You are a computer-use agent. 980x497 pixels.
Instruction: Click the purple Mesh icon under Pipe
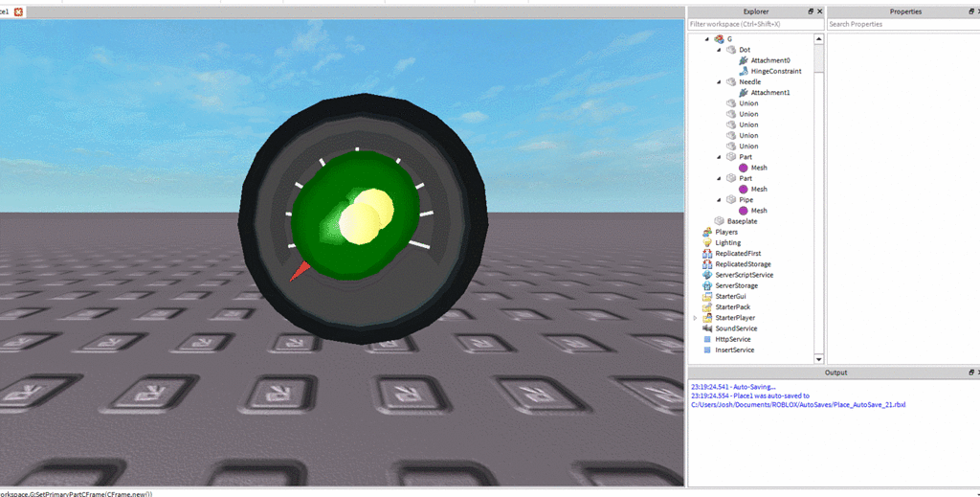[743, 211]
